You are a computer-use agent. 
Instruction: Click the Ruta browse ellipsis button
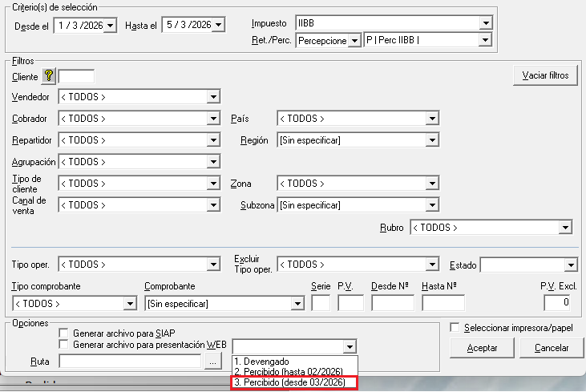coord(212,362)
